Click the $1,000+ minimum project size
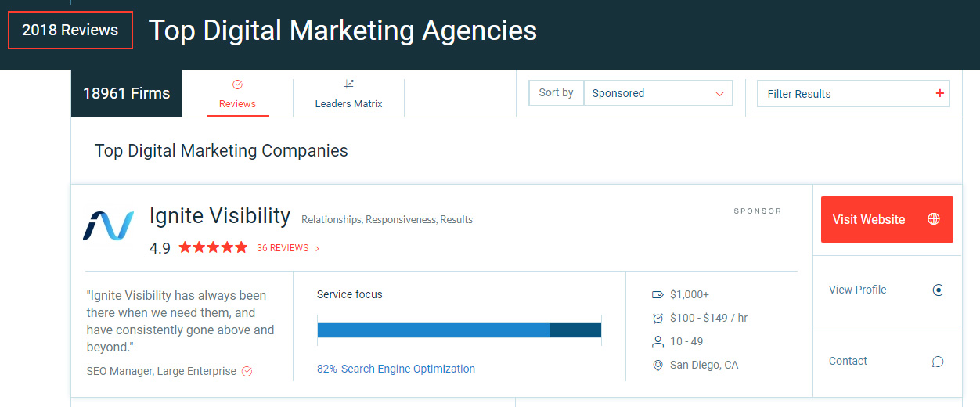980x407 pixels. point(690,294)
